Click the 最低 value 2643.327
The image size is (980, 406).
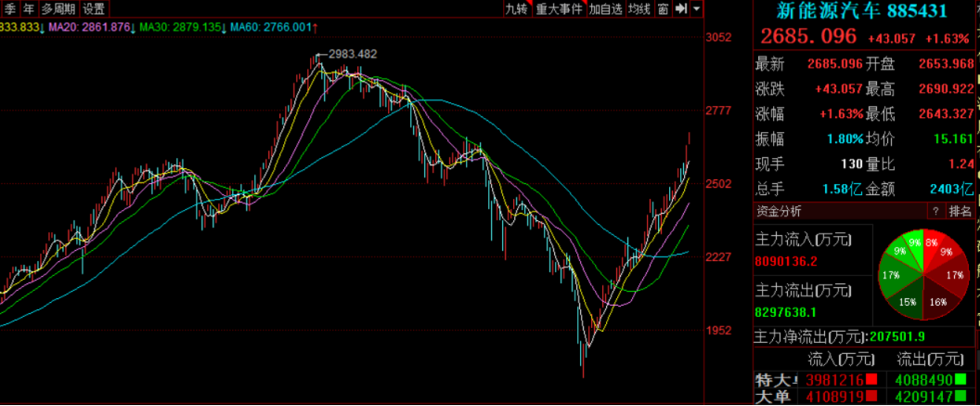[x=946, y=114]
